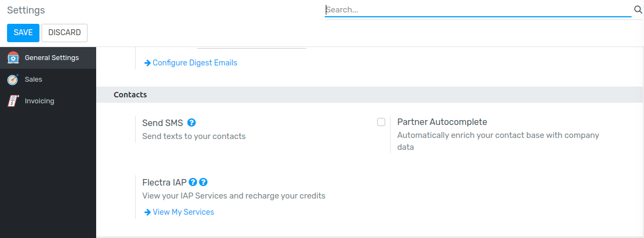Click the magnifier search icon
The image size is (644, 238).
coord(638,10)
